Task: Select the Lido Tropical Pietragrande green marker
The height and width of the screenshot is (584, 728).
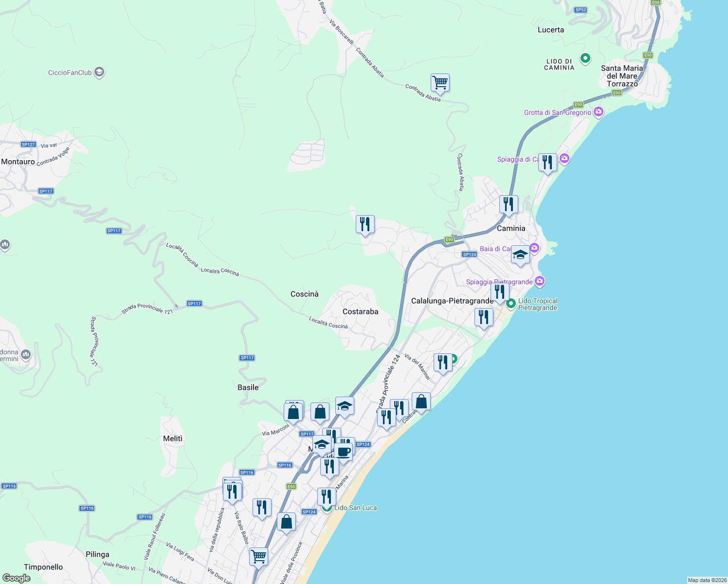Action: tap(511, 304)
